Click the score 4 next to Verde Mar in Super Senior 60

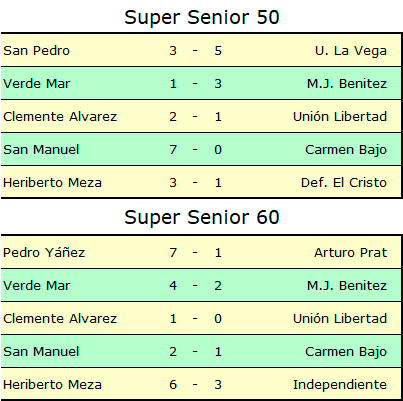click(173, 286)
